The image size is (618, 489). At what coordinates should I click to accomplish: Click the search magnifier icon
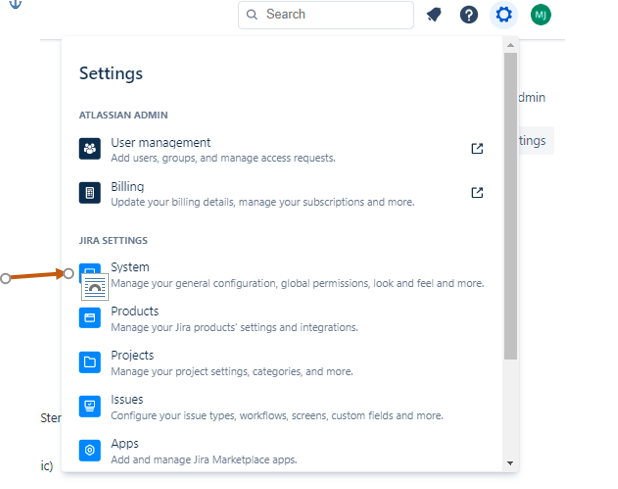[251, 15]
